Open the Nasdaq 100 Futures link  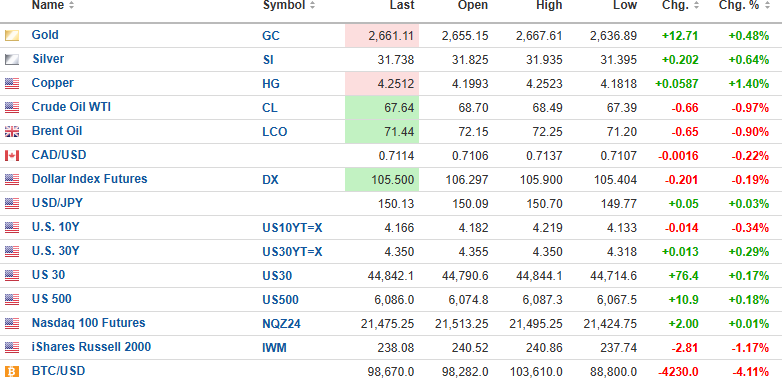89,323
